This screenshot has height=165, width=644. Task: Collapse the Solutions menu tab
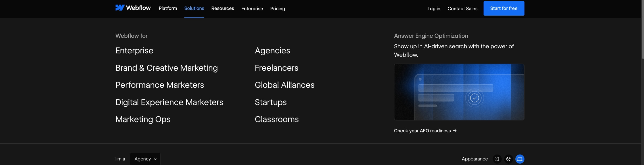(x=194, y=9)
